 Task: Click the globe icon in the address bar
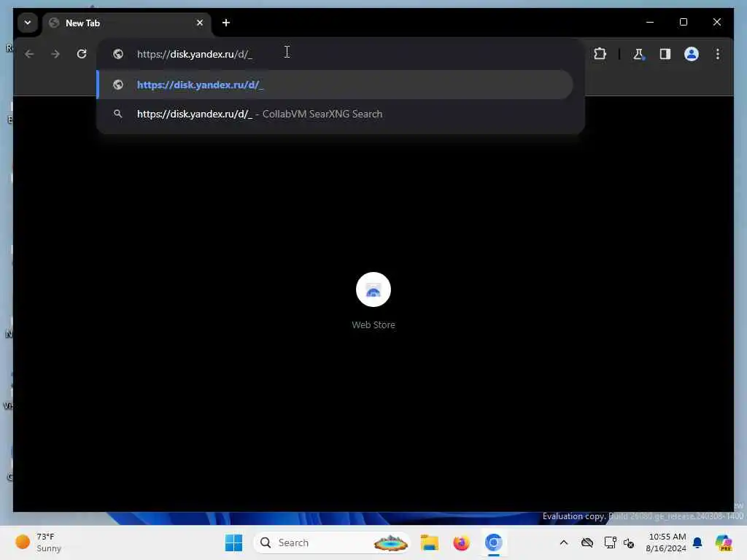pyautogui.click(x=117, y=54)
